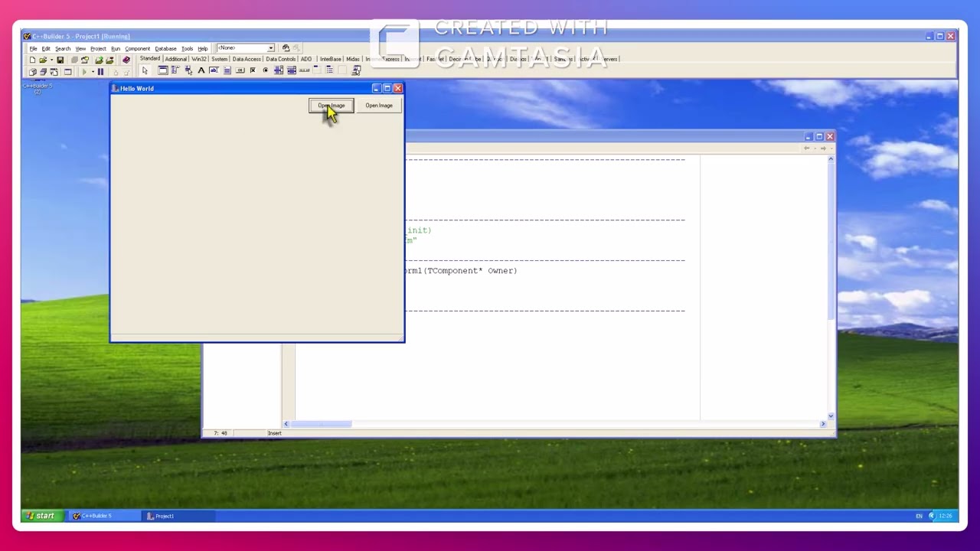
Task: Click the Help contents book icon
Action: [x=126, y=60]
